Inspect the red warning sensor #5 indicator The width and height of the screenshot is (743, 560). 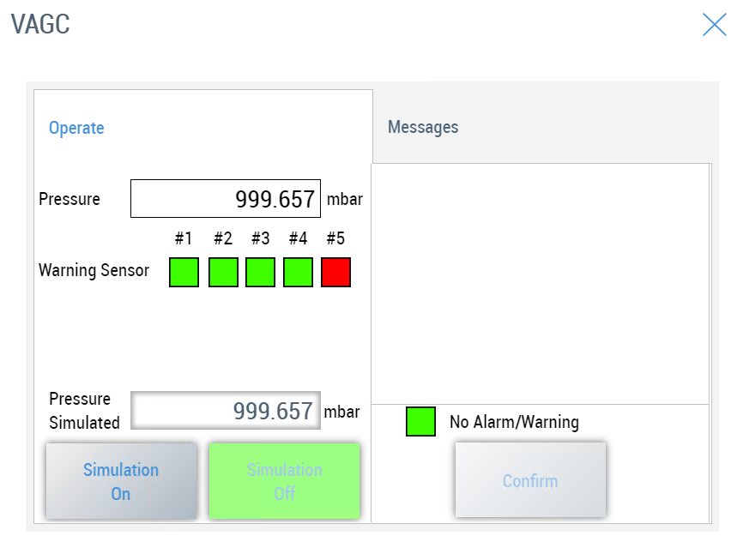(x=335, y=272)
